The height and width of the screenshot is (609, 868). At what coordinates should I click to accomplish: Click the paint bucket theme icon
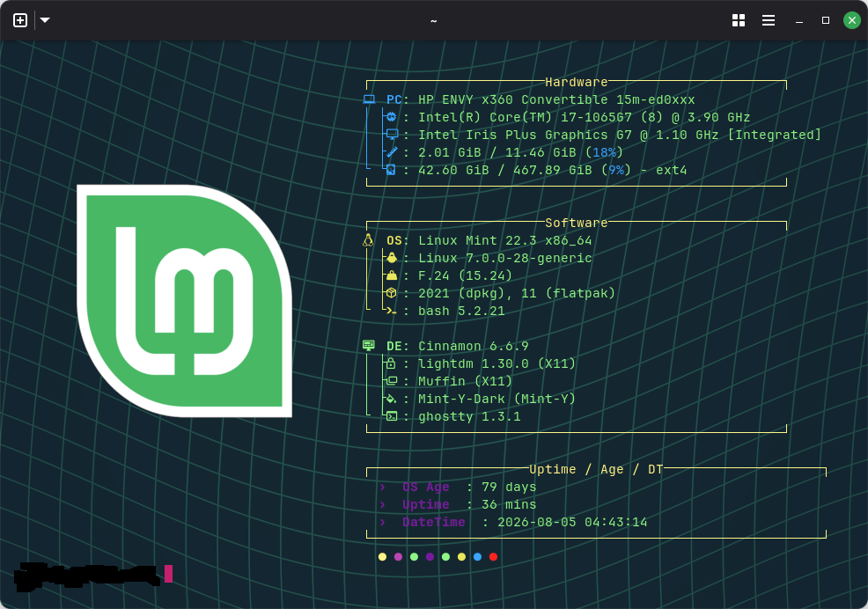(x=392, y=399)
